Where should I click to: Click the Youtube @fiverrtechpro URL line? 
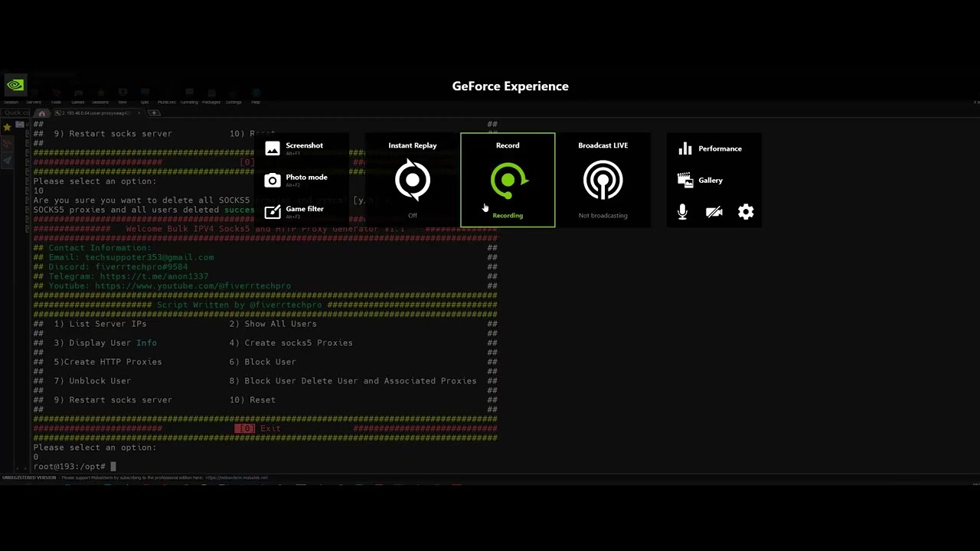(x=169, y=286)
